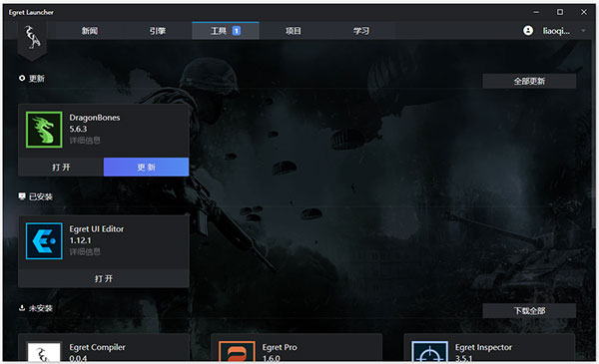Click the DragonBones green dragon icon
This screenshot has height=364, width=599.
point(44,130)
